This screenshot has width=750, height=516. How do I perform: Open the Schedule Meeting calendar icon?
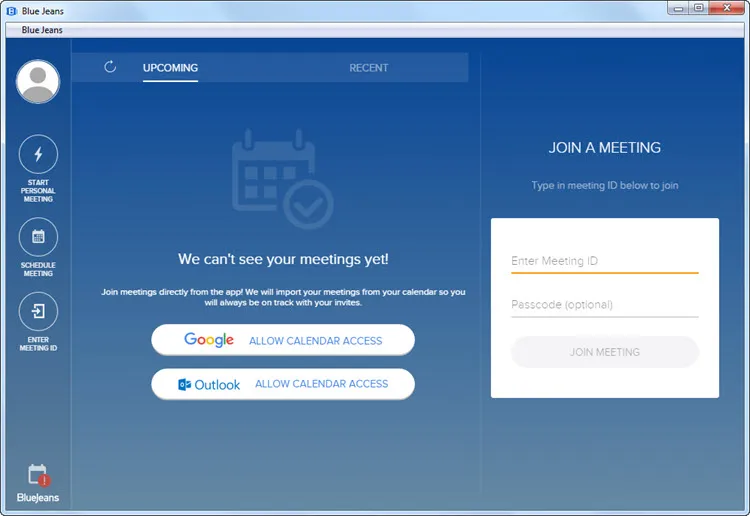38,237
